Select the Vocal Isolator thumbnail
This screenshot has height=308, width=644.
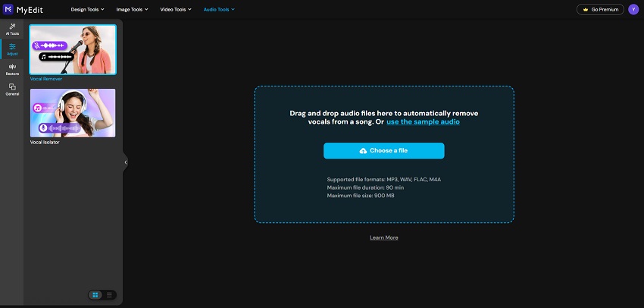pos(73,112)
